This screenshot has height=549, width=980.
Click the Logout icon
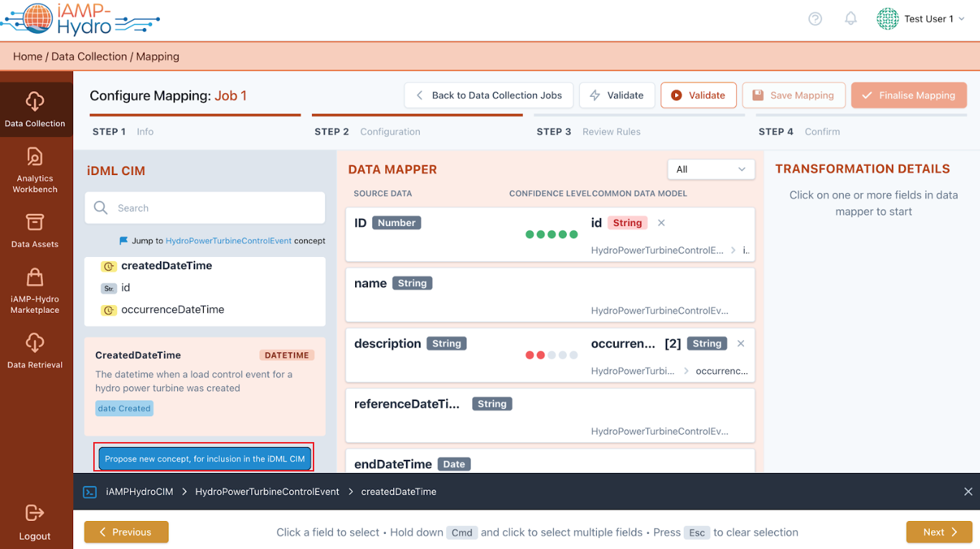[35, 512]
